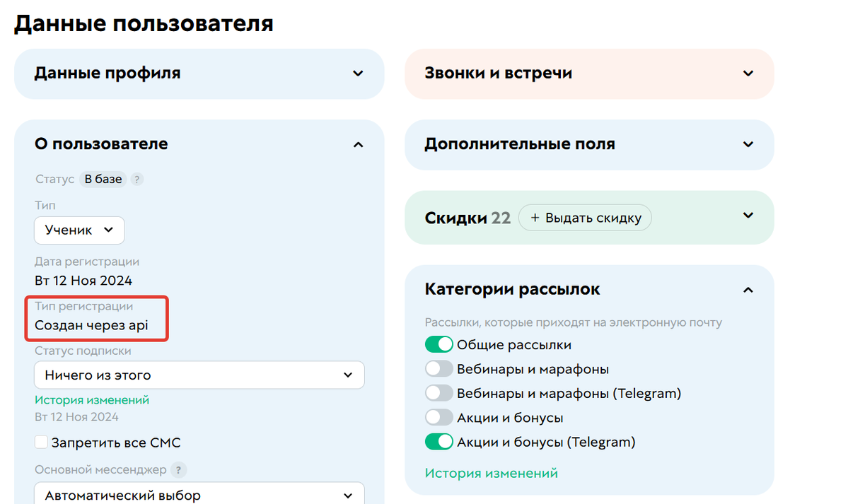Image resolution: width=848 pixels, height=504 pixels.
Task: Click the question mark next to status В базе
Action: [x=139, y=179]
